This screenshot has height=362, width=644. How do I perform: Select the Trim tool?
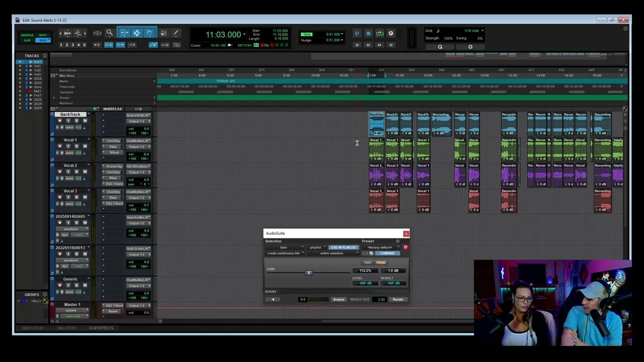tap(124, 33)
